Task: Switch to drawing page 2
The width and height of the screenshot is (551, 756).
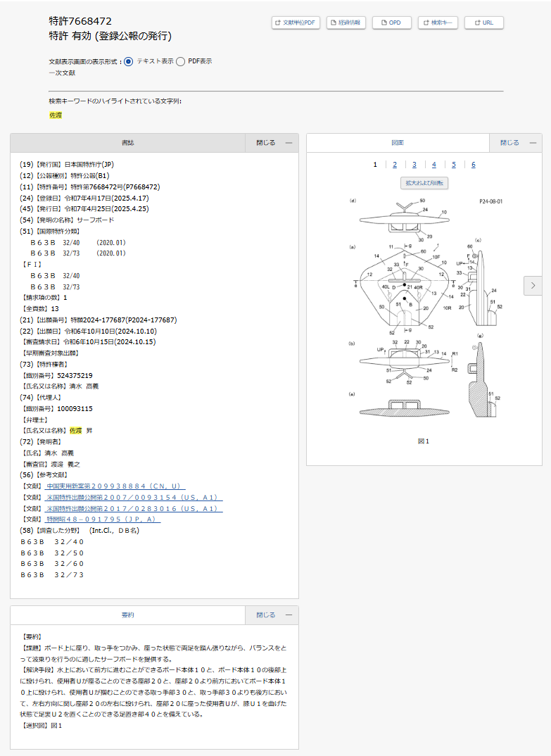Action: (395, 165)
